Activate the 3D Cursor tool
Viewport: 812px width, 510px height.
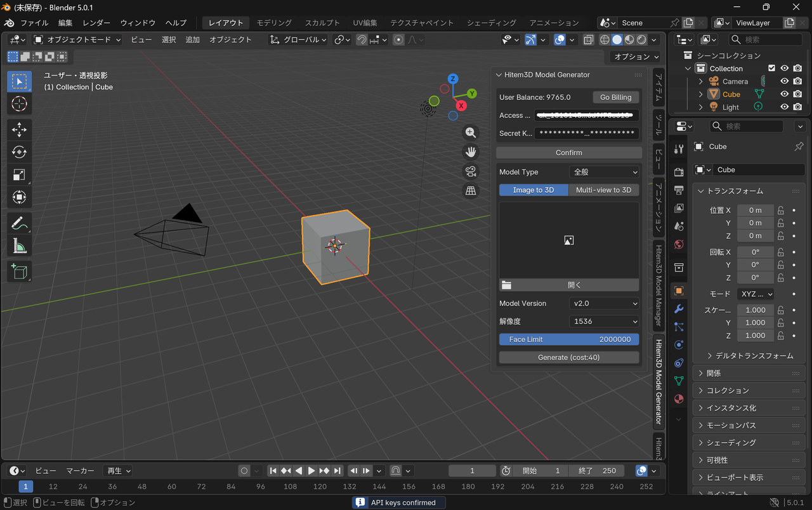pos(19,103)
